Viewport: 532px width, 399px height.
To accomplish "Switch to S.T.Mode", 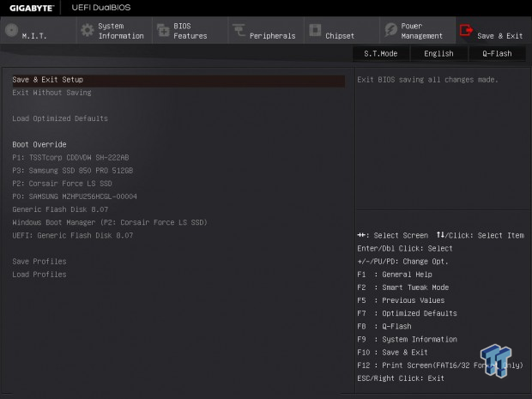I will click(x=381, y=53).
